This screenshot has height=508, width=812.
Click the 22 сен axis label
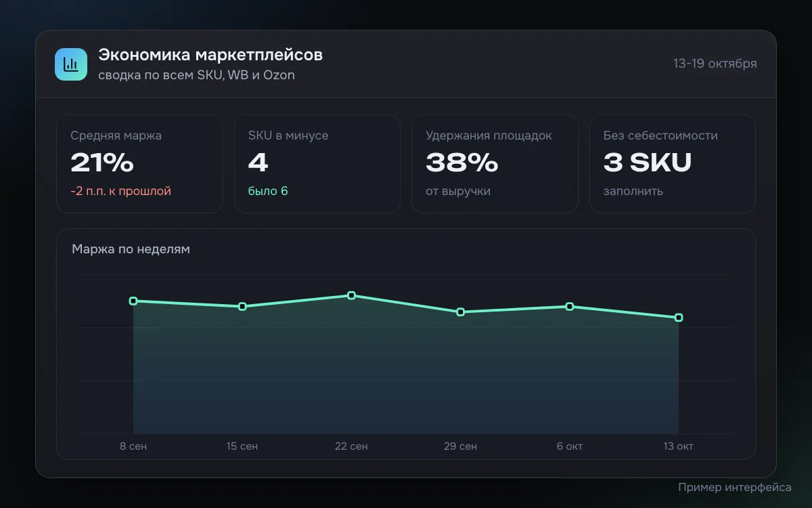click(x=351, y=446)
